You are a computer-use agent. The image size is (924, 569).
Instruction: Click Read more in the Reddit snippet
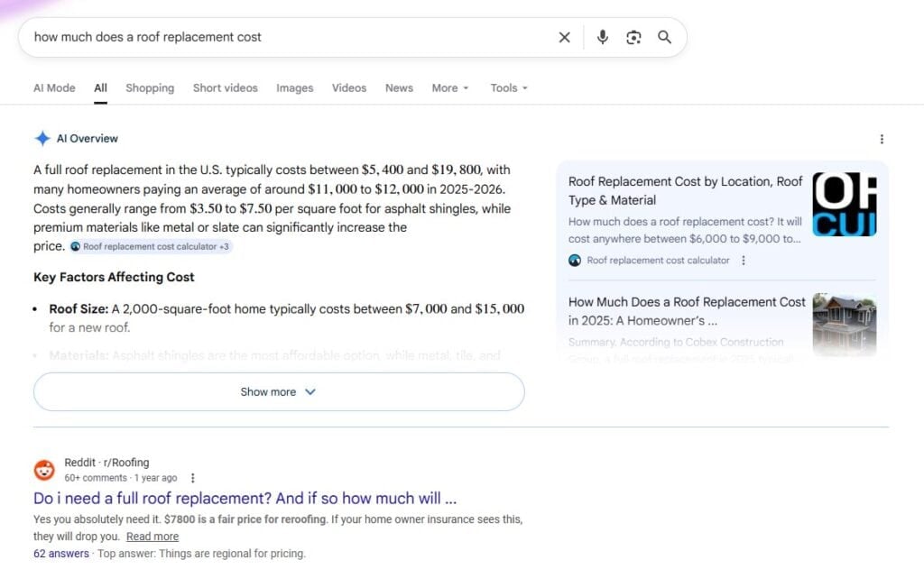pyautogui.click(x=152, y=536)
